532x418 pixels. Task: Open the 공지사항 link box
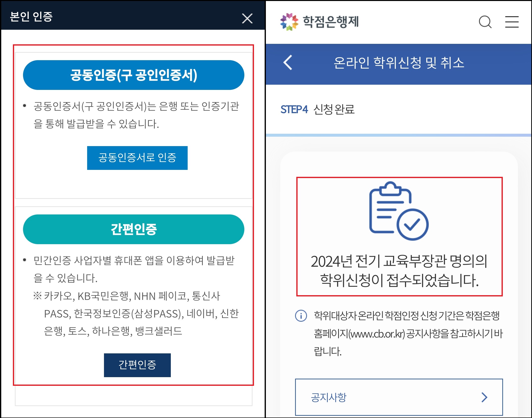point(399,397)
